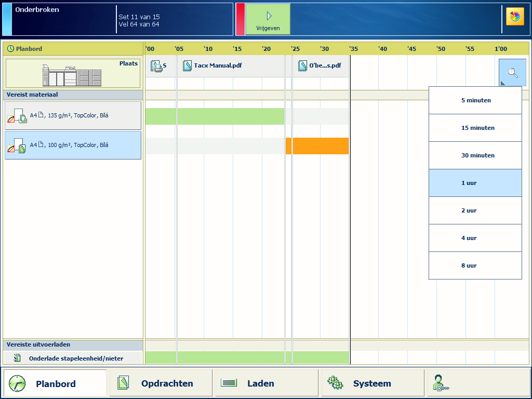532x399 pixels.
Task: Click the Systeem gears icon
Action: [x=335, y=382]
